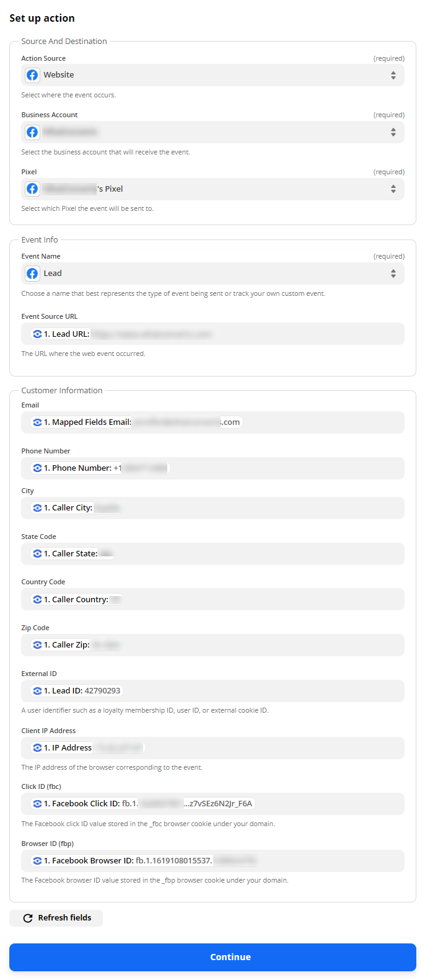The width and height of the screenshot is (425, 980).
Task: Click step icon on Lead URL pill
Action: pyautogui.click(x=37, y=334)
